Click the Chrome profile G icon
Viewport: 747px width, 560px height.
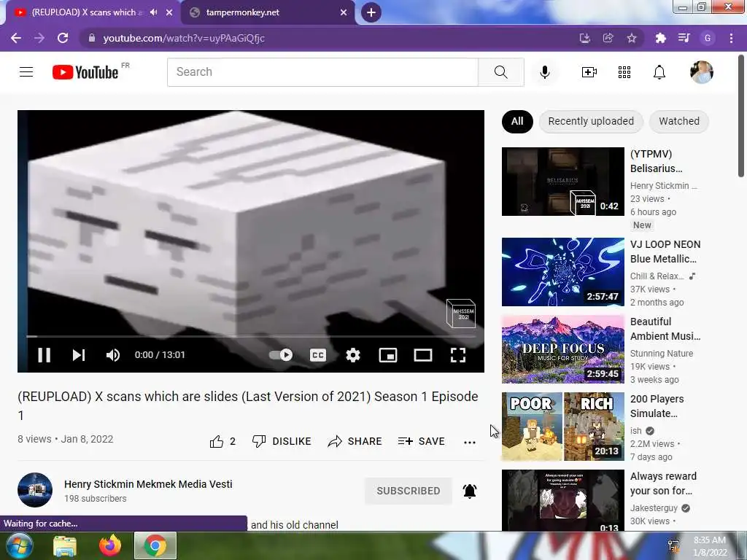tap(708, 38)
